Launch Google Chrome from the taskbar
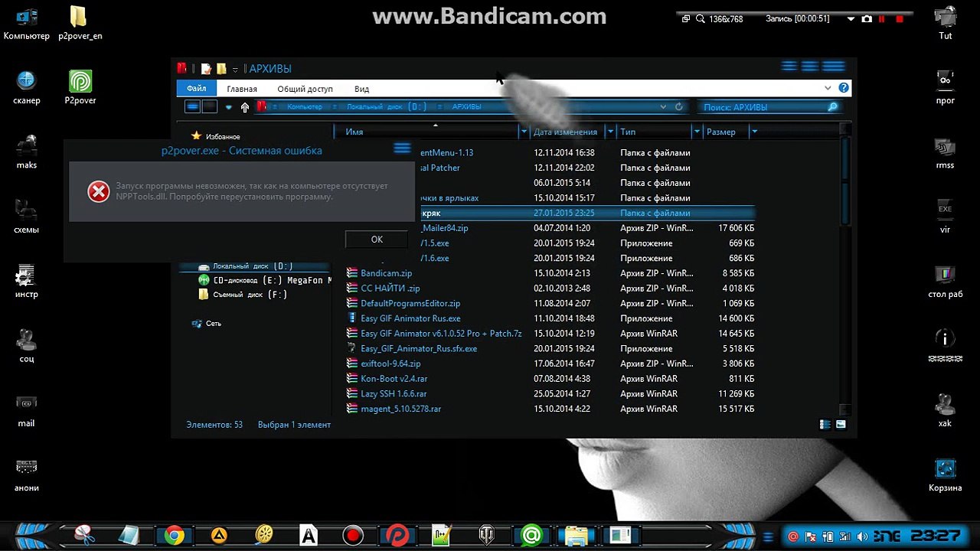 (174, 536)
